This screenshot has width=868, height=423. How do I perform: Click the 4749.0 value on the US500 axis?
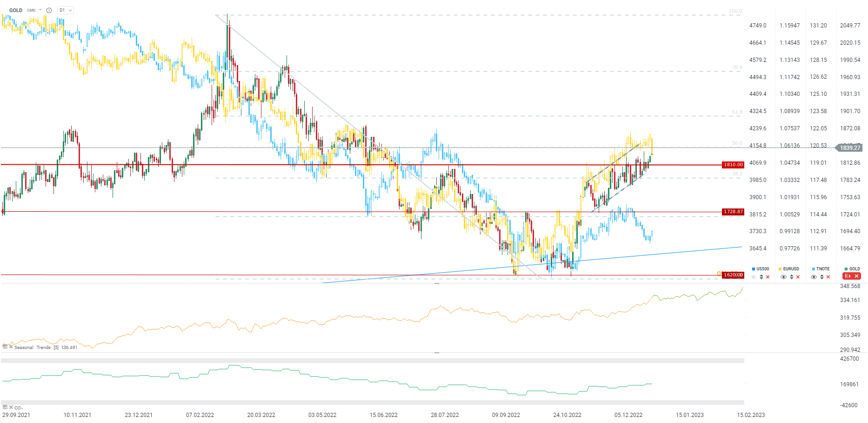tap(758, 26)
